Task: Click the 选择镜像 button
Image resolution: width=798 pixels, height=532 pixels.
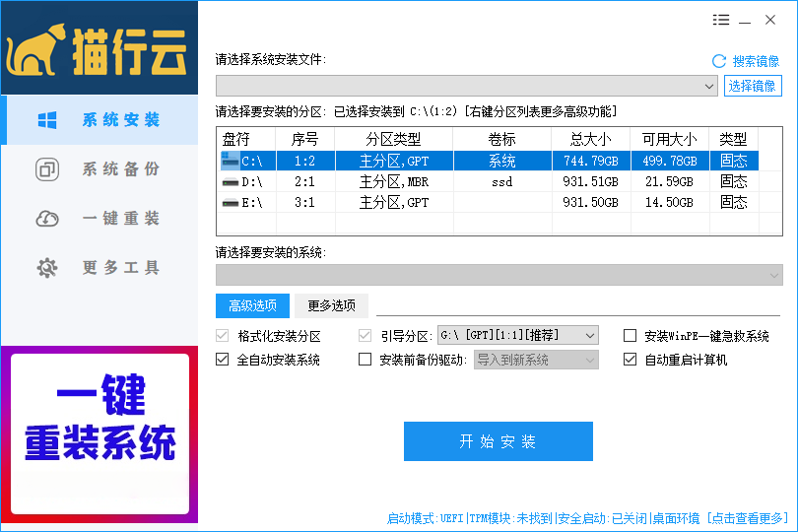Action: click(x=753, y=86)
